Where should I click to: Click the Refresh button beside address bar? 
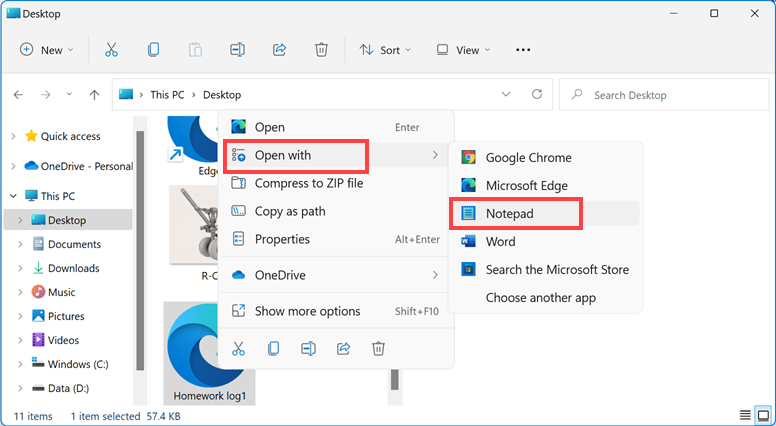(537, 95)
